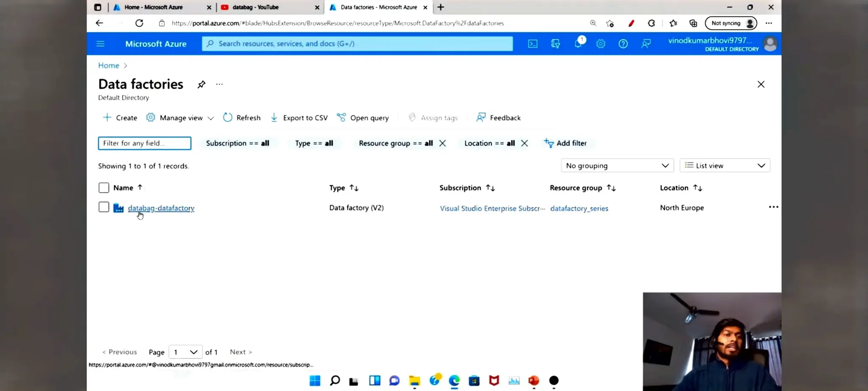Open the No grouping dropdown

(x=618, y=165)
